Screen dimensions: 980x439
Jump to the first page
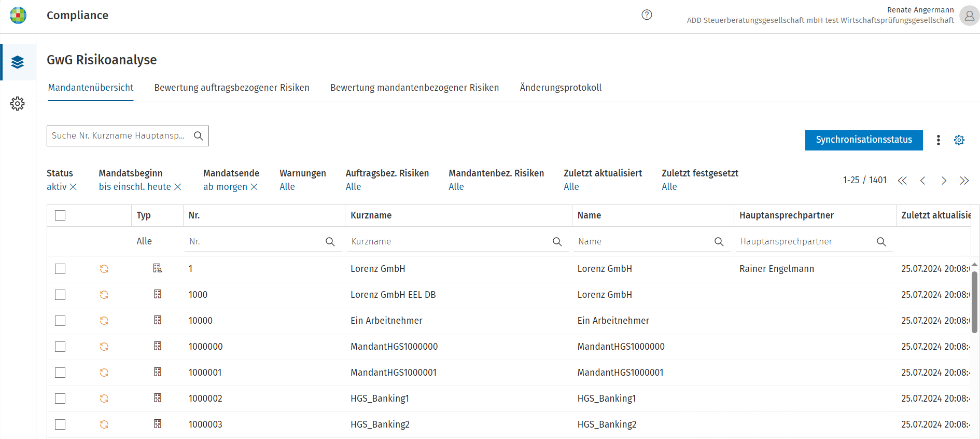click(902, 181)
